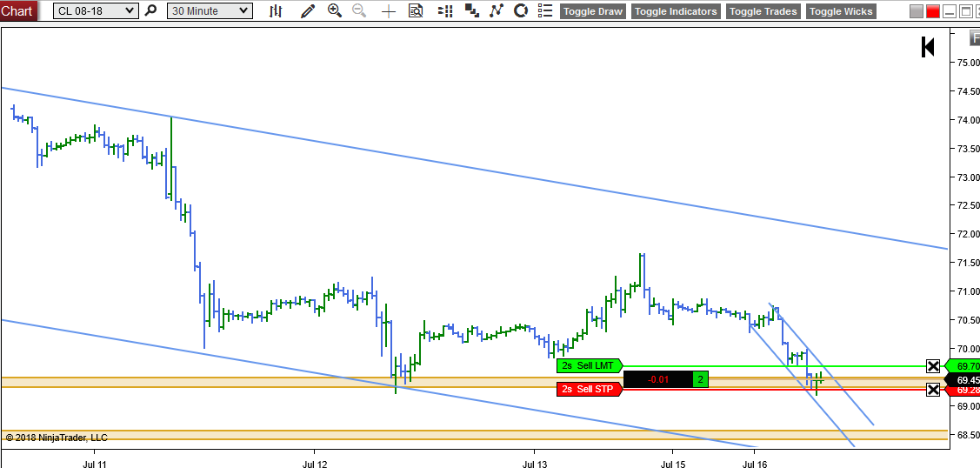Click the 75.00 price axis label

click(x=967, y=63)
